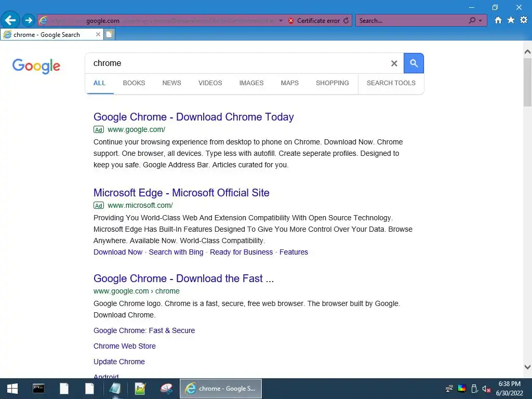Open the 'Update Chrome' link
This screenshot has width=532, height=399.
pos(119,362)
